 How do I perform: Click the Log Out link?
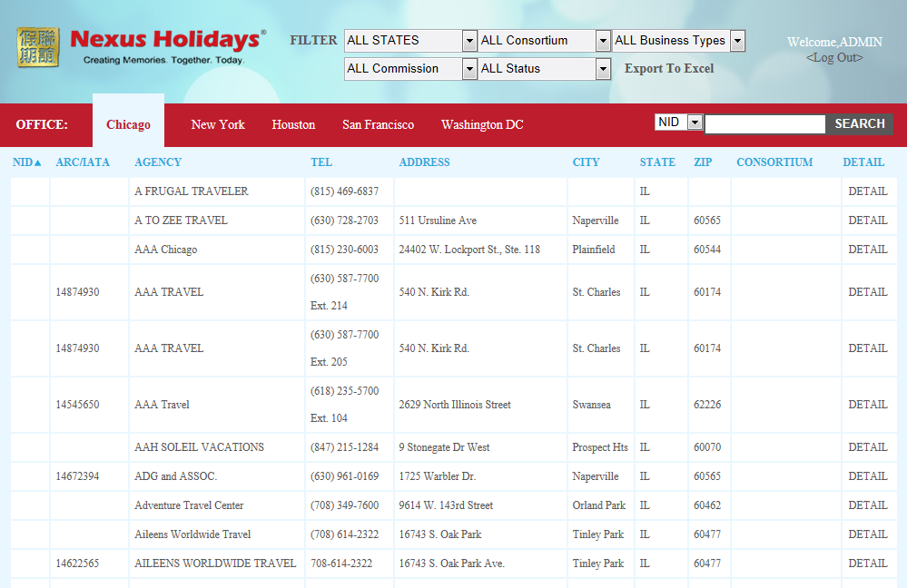click(x=834, y=57)
